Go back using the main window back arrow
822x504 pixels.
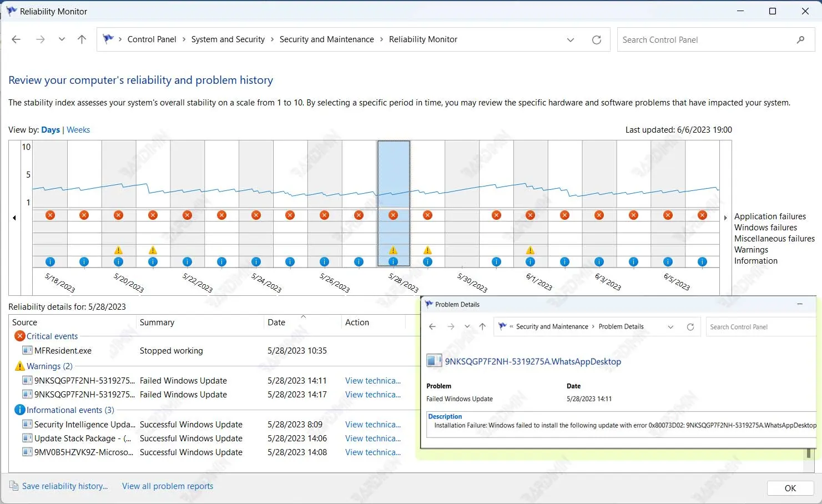(x=16, y=39)
